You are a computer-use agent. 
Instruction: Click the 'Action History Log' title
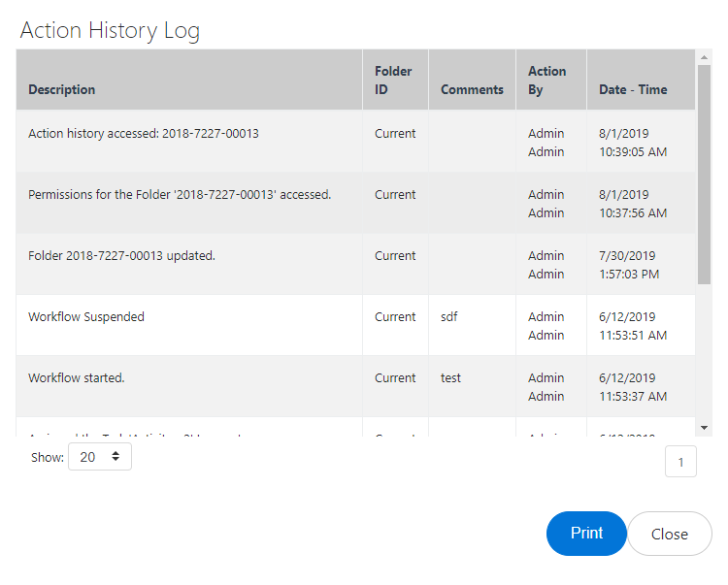pos(110,31)
